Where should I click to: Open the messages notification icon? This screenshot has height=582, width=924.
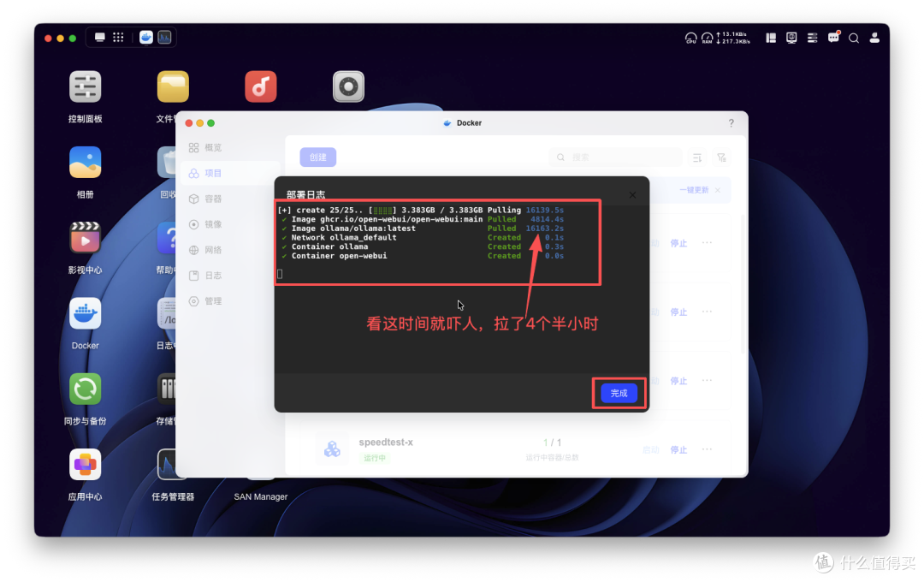coord(833,38)
